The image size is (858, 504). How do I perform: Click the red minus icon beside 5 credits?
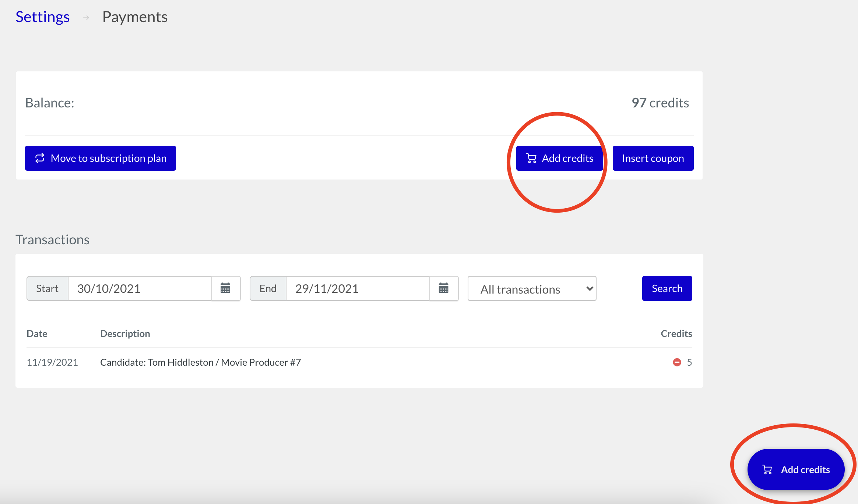(677, 362)
